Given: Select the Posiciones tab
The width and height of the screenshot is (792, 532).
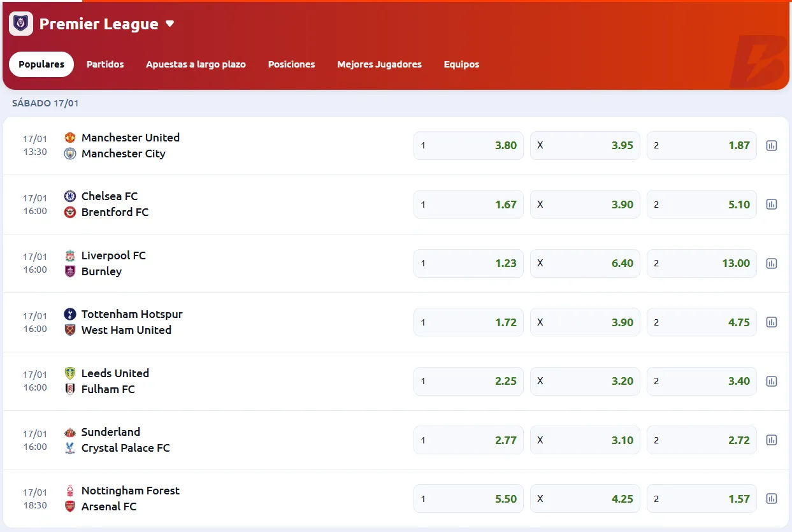Looking at the screenshot, I should [291, 64].
